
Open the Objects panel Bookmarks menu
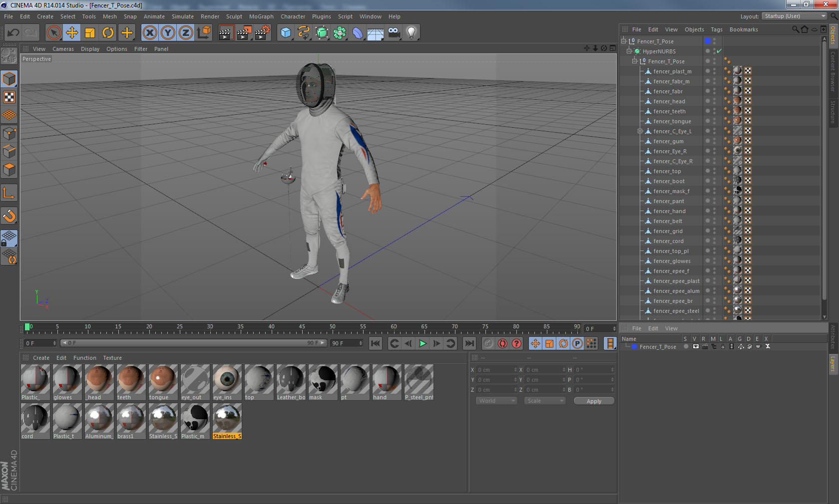pos(743,29)
